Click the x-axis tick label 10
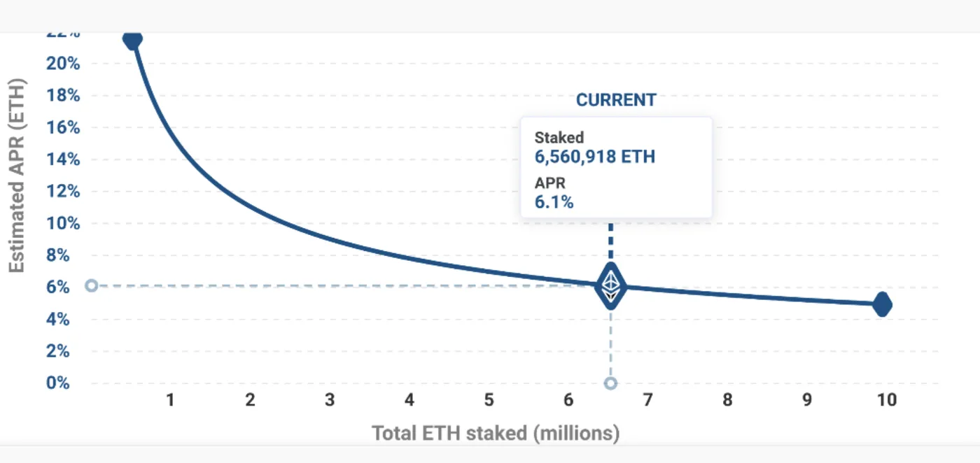 (x=885, y=400)
